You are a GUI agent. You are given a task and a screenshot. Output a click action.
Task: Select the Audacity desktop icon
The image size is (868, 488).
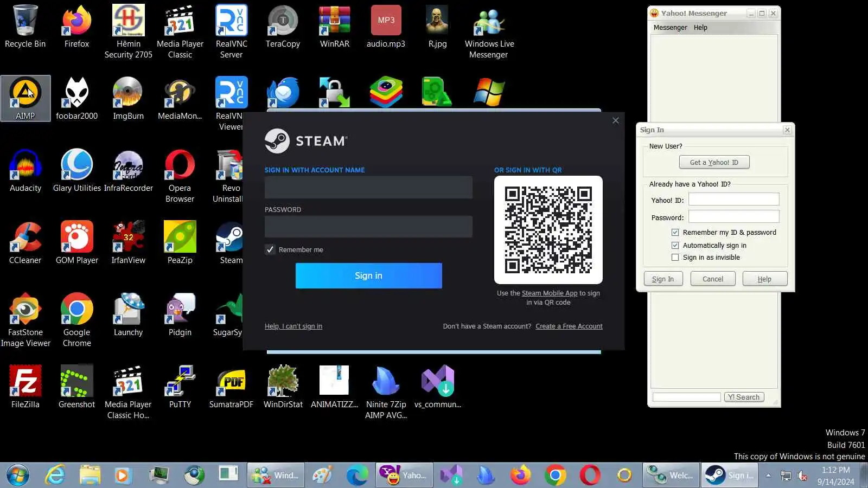[25, 170]
